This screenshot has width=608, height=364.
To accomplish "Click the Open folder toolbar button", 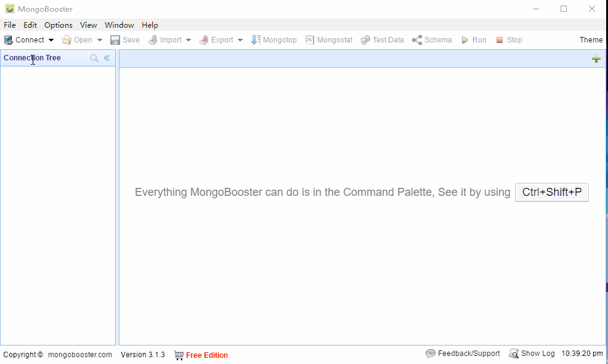I will pyautogui.click(x=77, y=40).
